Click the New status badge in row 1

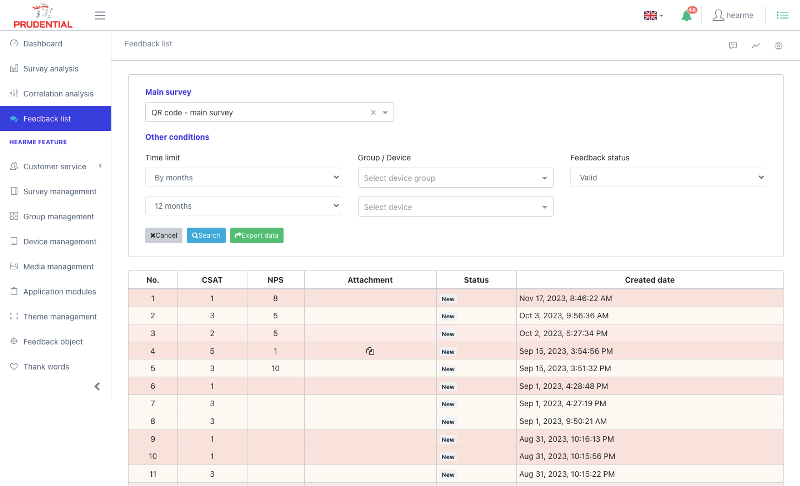pyautogui.click(x=448, y=299)
